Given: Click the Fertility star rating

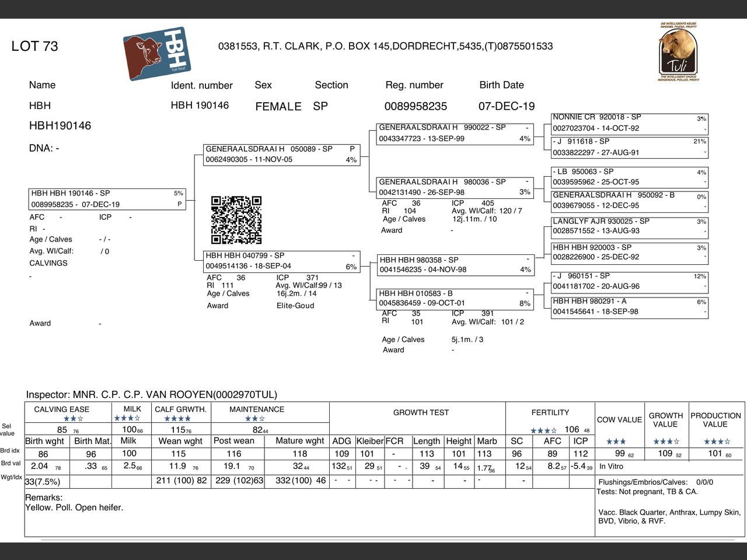Looking at the screenshot, I should [543, 430].
